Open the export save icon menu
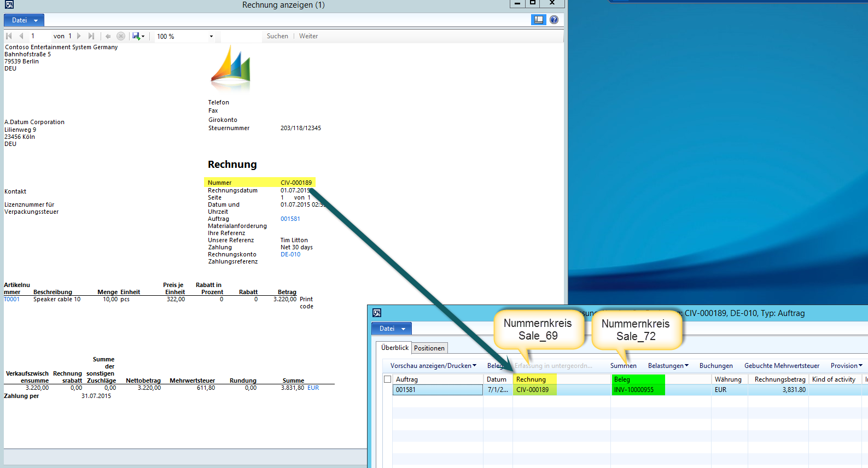This screenshot has height=468, width=868. pyautogui.click(x=138, y=36)
